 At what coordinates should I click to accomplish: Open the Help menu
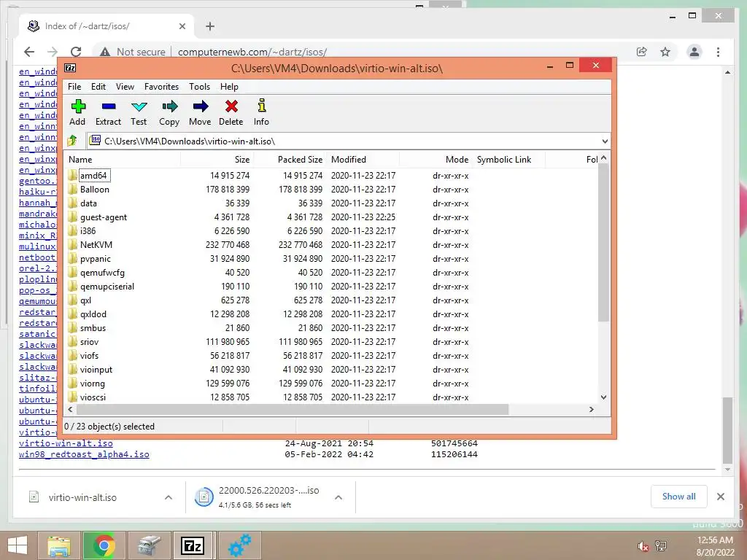tap(229, 87)
